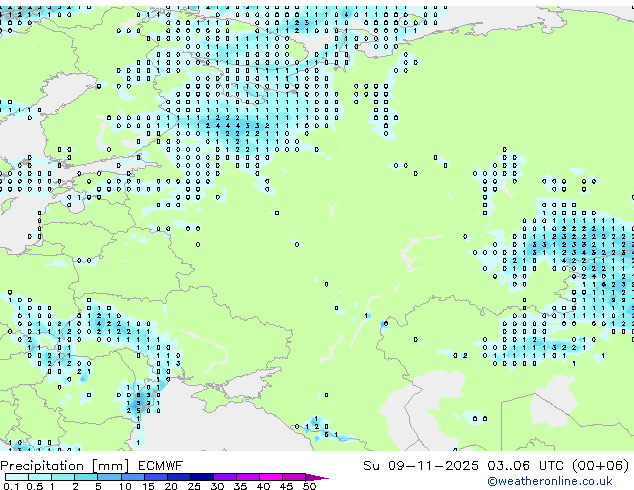This screenshot has height=490, width=634.
Task: Click the '25' legend scale label
Action: click(194, 486)
